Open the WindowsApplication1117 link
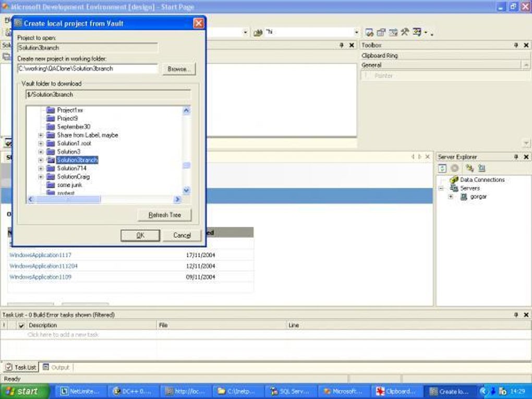The height and width of the screenshot is (399, 532). pos(40,255)
